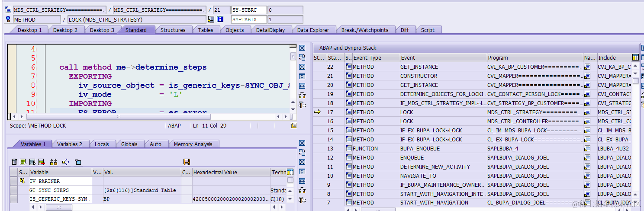Image resolution: width=644 pixels, height=211 pixels.
Task: Open the Data Explorer tab
Action: click(313, 30)
